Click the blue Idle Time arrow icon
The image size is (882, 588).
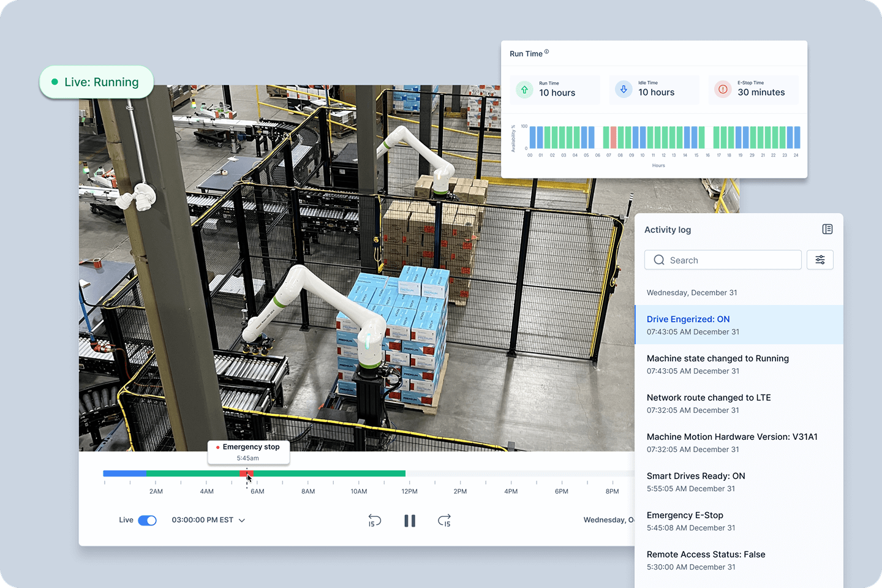(x=624, y=89)
